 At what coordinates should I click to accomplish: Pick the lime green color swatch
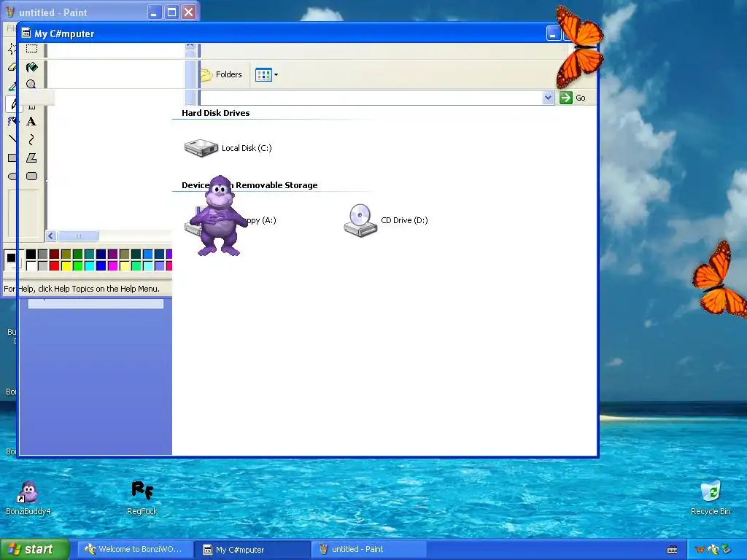77,265
